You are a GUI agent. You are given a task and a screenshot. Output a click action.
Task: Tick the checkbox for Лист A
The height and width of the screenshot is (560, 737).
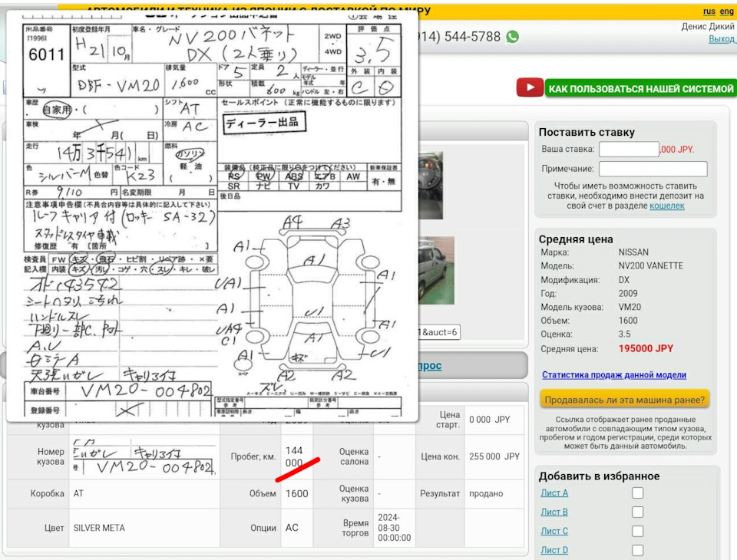(x=637, y=492)
